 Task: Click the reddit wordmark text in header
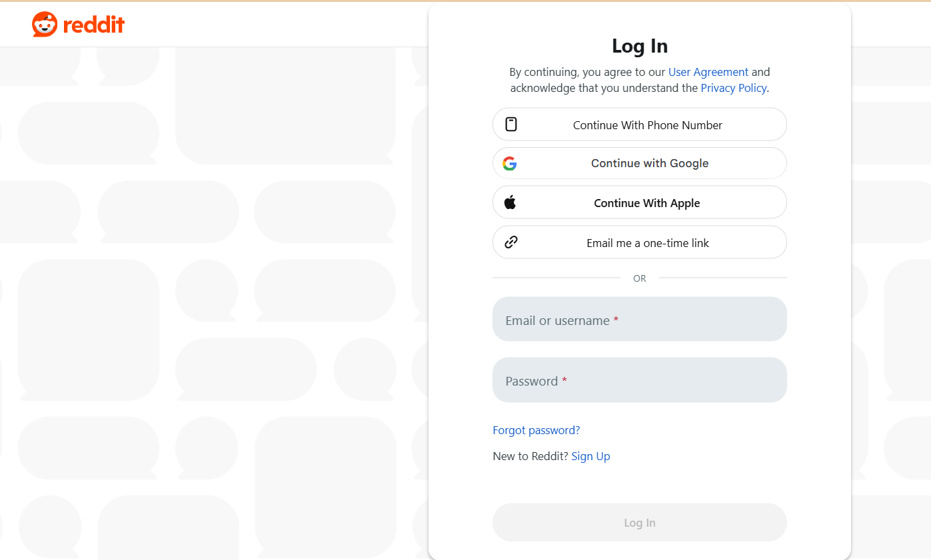(94, 25)
